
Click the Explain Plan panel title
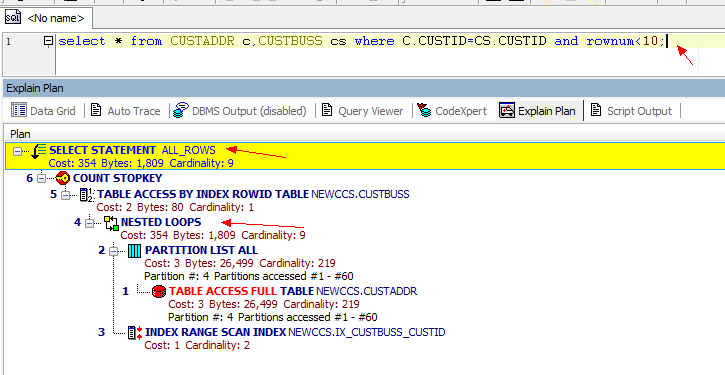pyautogui.click(x=35, y=88)
